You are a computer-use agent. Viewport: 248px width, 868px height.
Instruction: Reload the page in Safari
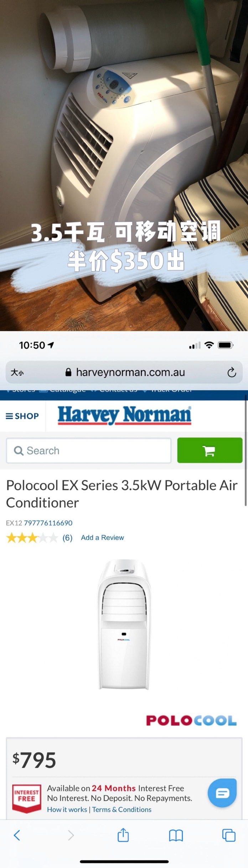tap(232, 372)
